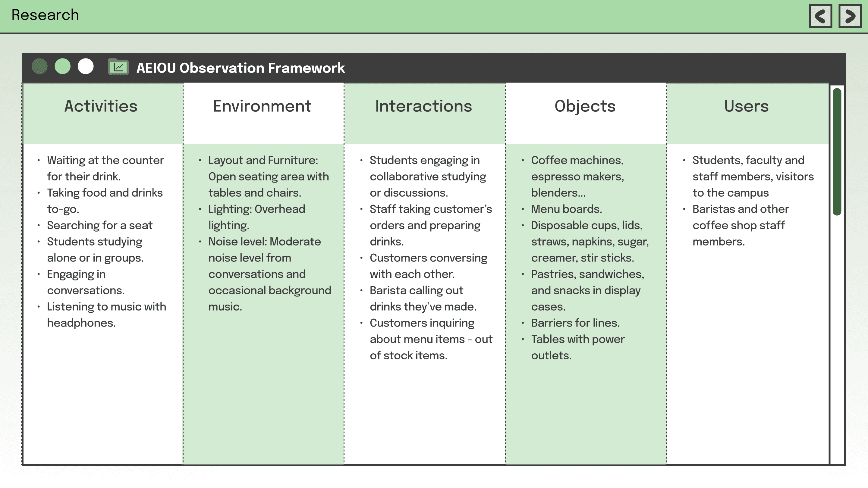This screenshot has height=488, width=868.
Task: Select the Activities column header
Action: point(101,106)
